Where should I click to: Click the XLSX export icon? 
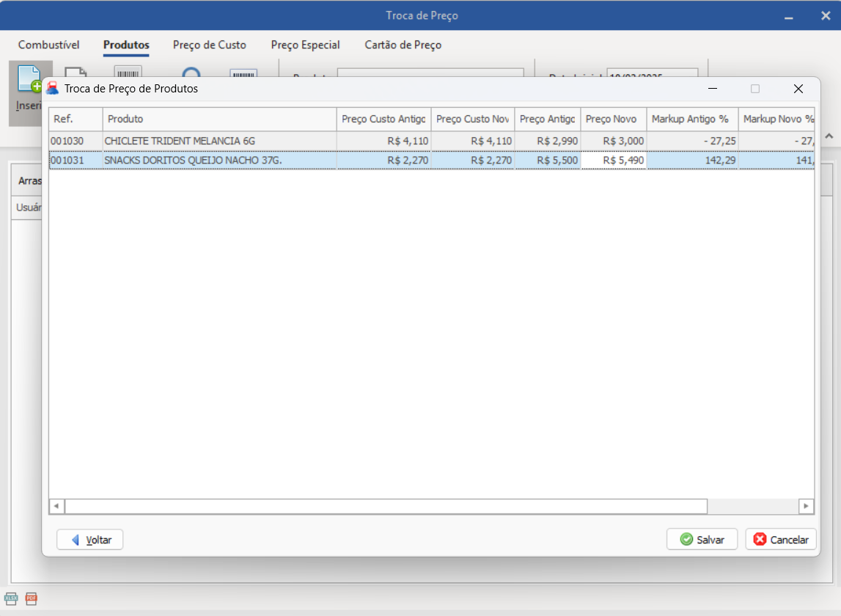pyautogui.click(x=11, y=599)
